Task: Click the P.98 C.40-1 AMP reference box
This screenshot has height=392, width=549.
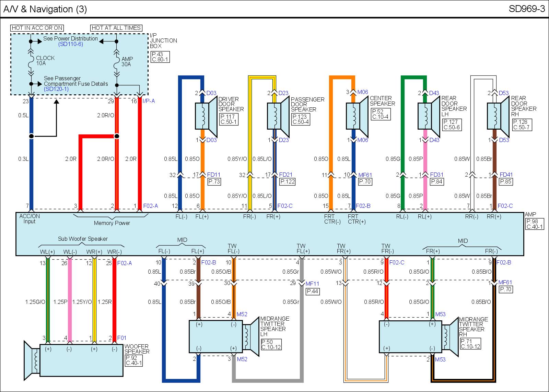Action: (x=535, y=224)
